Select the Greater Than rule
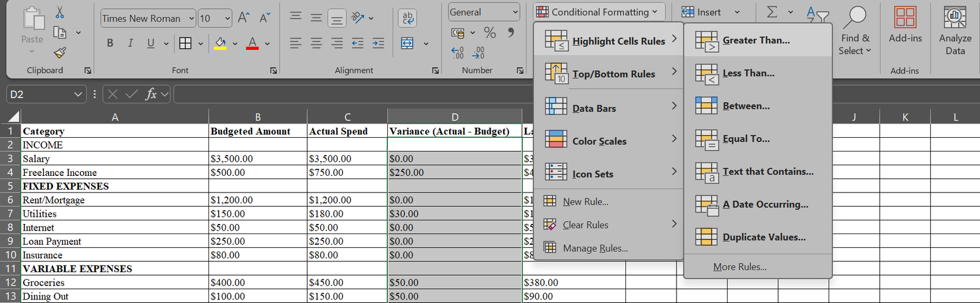980x303 pixels. coord(758,40)
